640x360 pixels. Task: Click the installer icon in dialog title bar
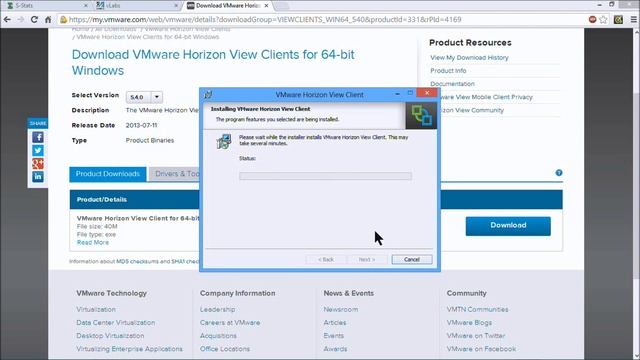(208, 95)
